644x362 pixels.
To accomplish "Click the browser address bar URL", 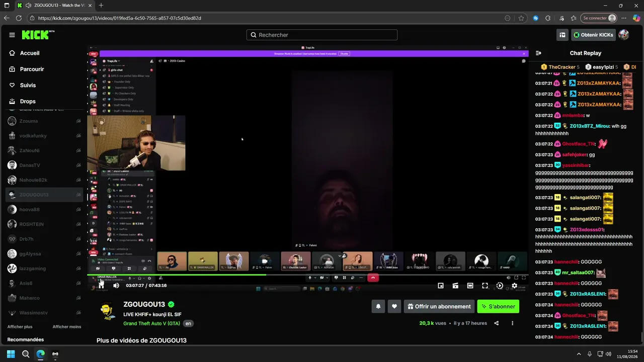I will [120, 18].
